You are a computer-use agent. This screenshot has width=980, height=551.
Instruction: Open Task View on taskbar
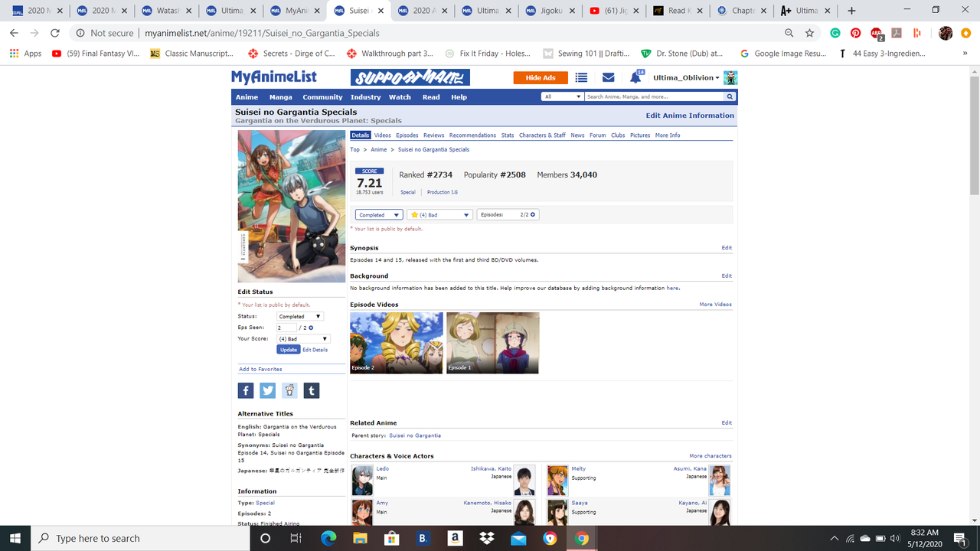click(296, 538)
